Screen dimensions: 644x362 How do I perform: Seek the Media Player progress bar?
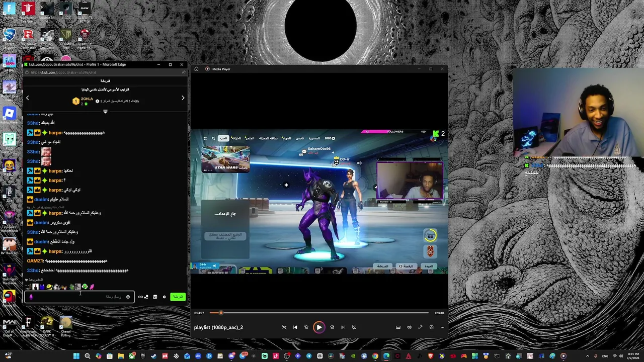tap(319, 313)
